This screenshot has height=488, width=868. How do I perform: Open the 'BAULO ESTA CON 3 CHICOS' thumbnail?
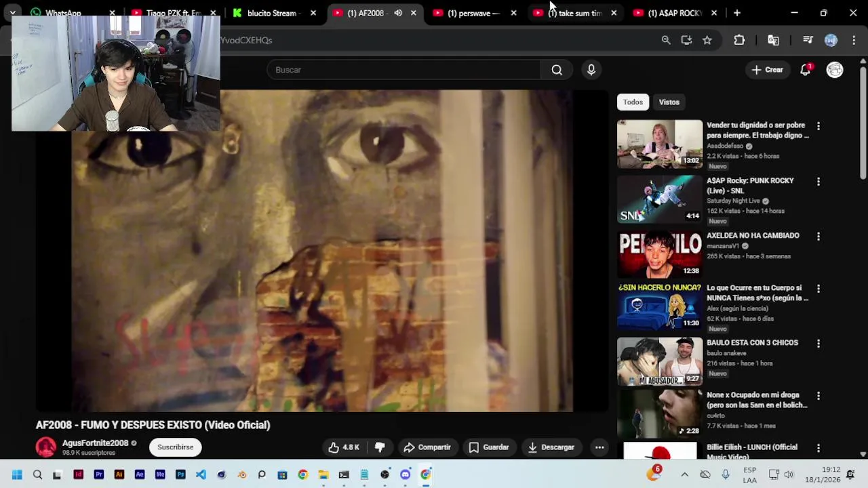660,361
